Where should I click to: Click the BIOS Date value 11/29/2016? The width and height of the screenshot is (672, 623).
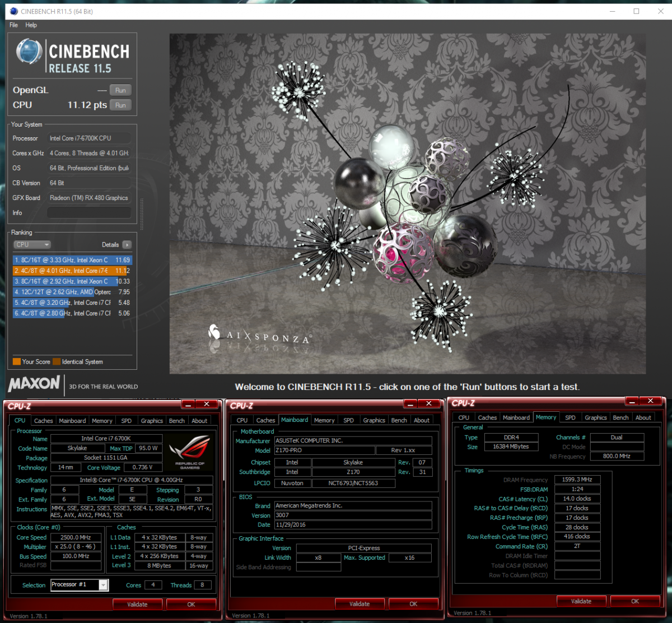[353, 525]
